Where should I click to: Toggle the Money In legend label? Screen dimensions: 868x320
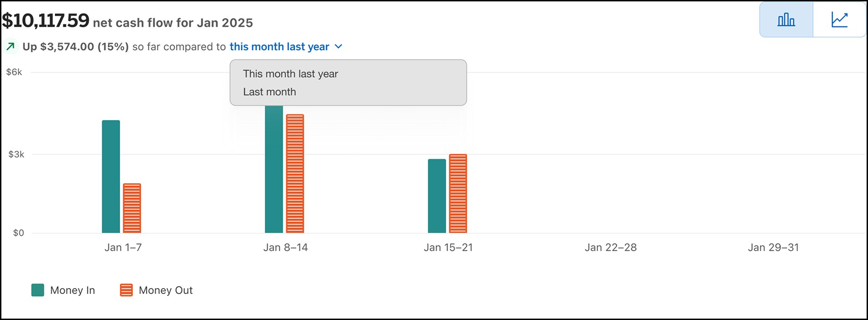click(72, 290)
